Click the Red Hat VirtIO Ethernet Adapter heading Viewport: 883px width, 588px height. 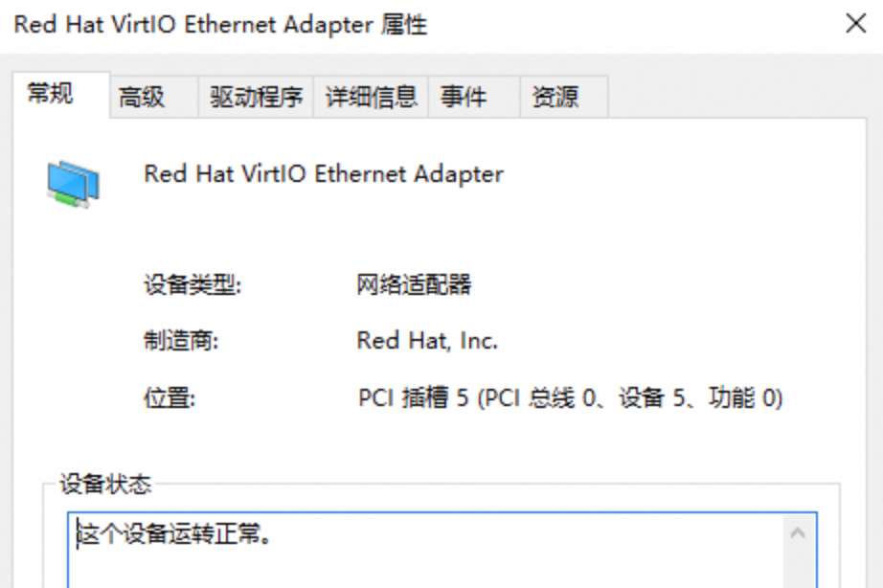click(323, 174)
